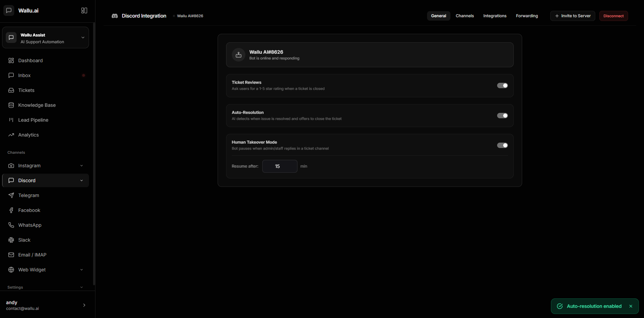Click the Wallu.ai brand name text
This screenshot has width=644, height=318.
point(28,10)
